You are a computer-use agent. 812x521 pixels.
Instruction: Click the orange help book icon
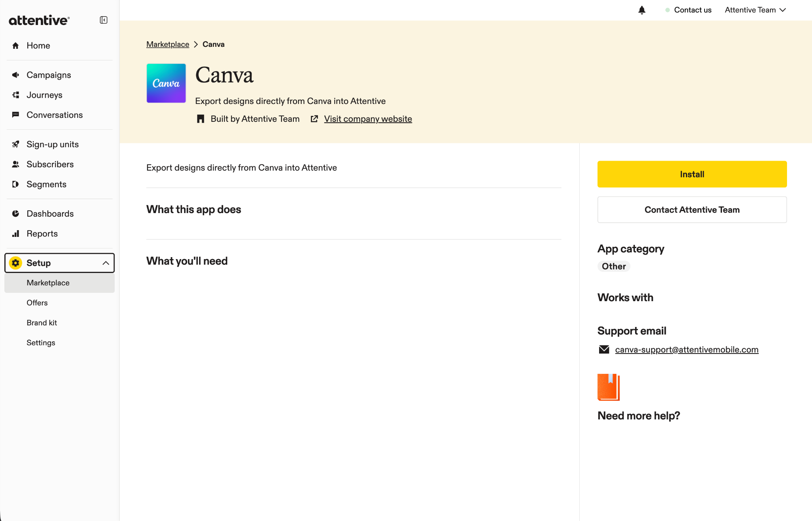click(609, 387)
